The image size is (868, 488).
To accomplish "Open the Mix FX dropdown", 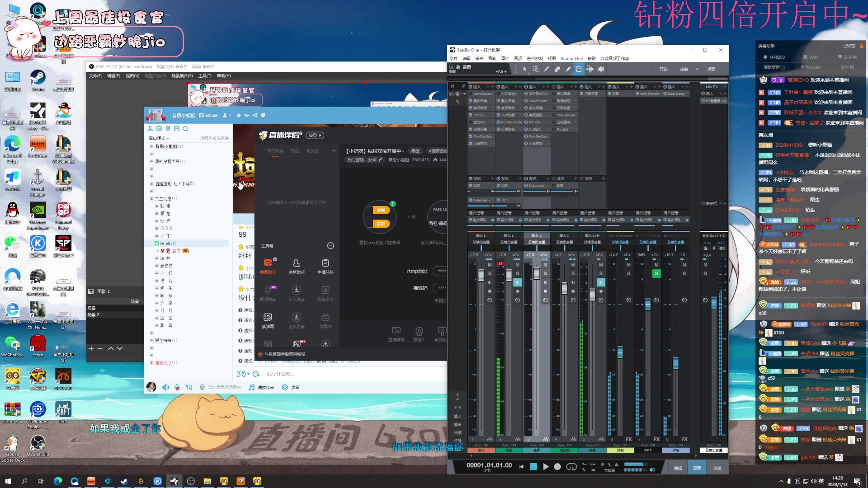I will (725, 87).
